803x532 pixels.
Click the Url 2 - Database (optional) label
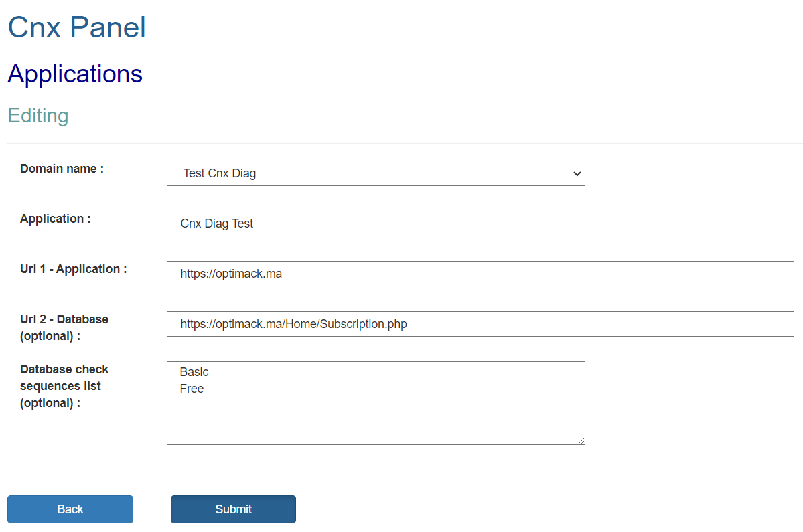64,327
